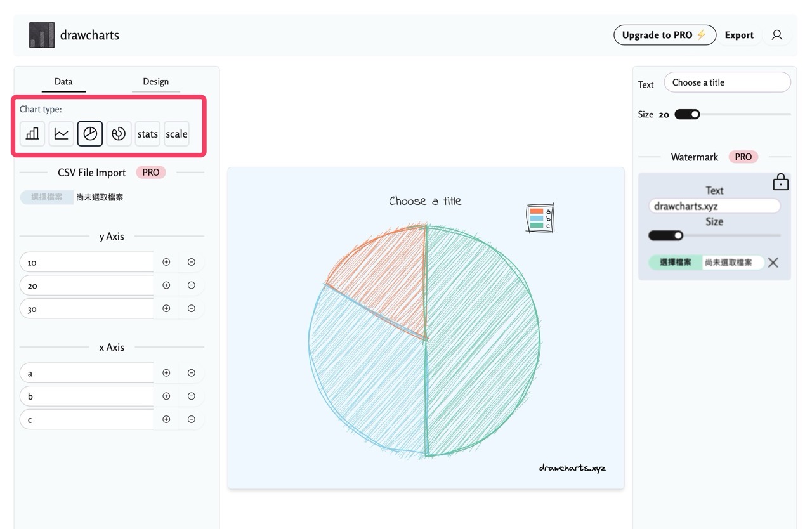The height and width of the screenshot is (529, 812).
Task: Adjust the watermark Size slider
Action: [x=714, y=235]
